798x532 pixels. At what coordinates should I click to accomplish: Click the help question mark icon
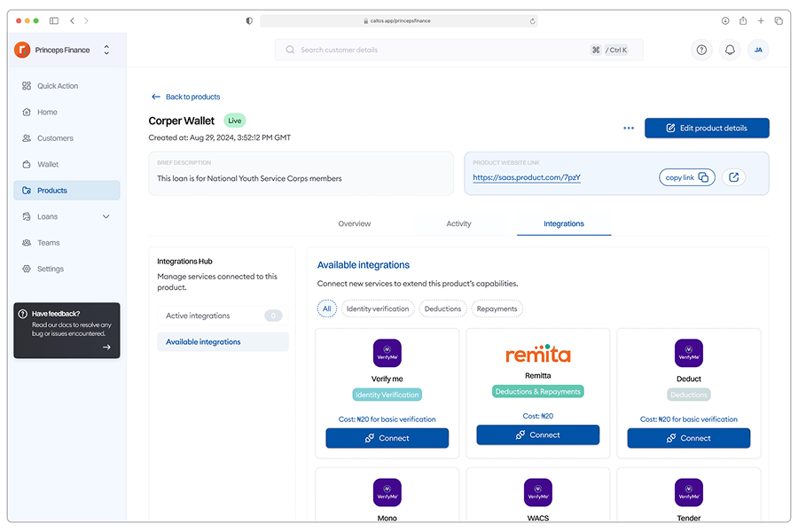pyautogui.click(x=701, y=51)
